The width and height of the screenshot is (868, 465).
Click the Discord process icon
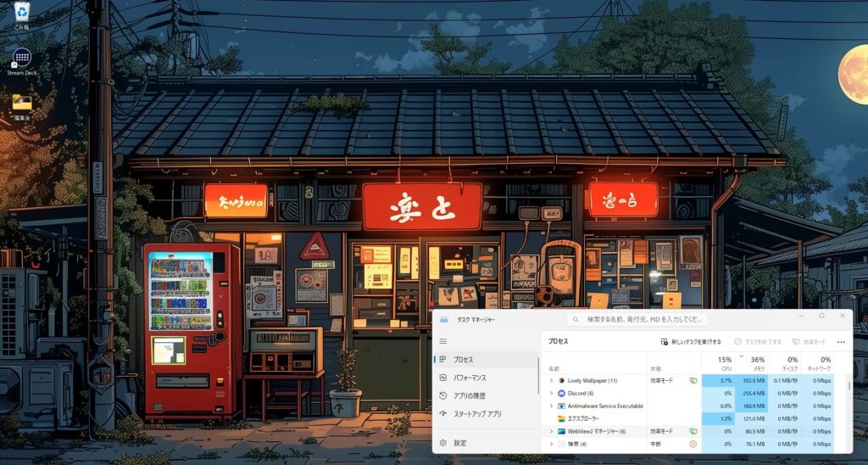(561, 394)
